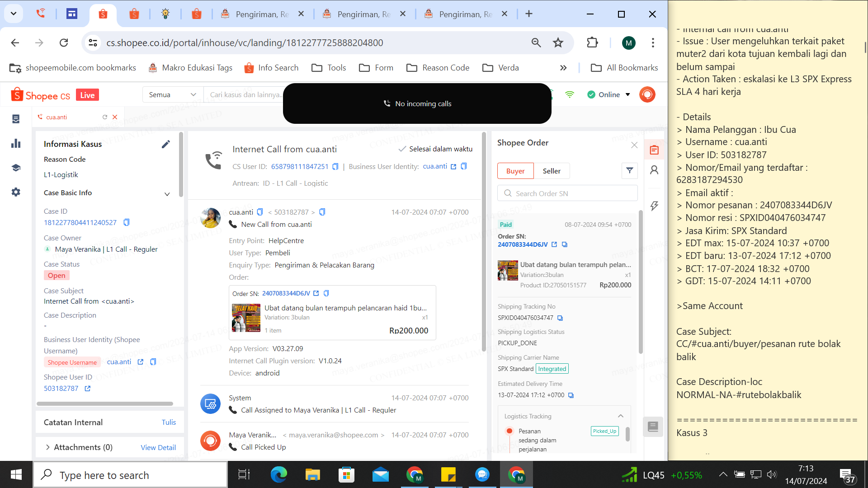Copy the Shipping Tracking Number
The width and height of the screenshot is (868, 488).
[x=560, y=318]
